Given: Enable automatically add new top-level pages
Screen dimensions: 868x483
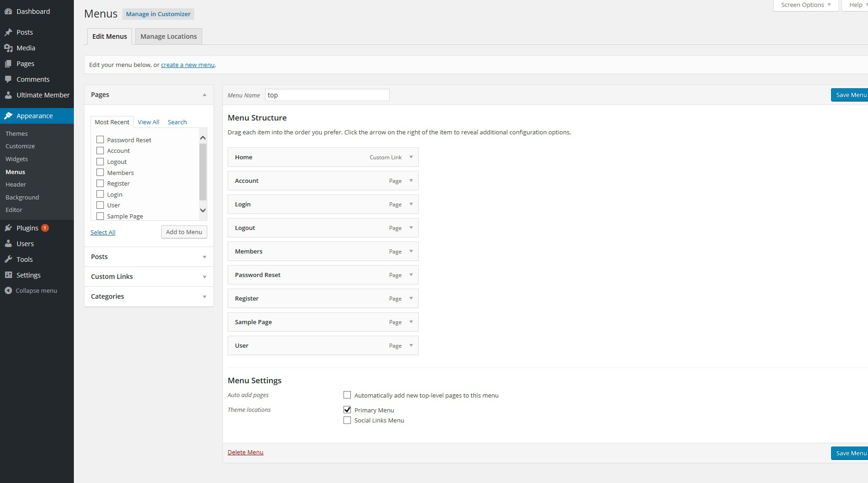Looking at the screenshot, I should pos(347,395).
